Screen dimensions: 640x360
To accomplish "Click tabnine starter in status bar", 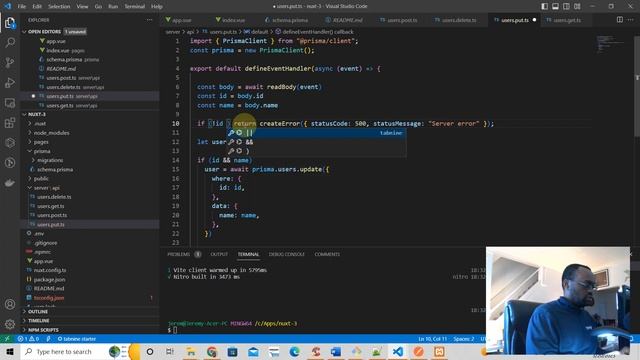I will [x=77, y=339].
